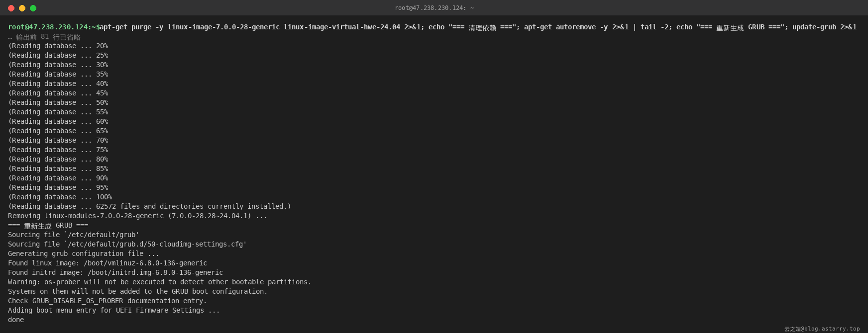Click the /boot/initrd.img-6.8.0-136-generic path
Screen dimensions: 868x333
click(155, 272)
